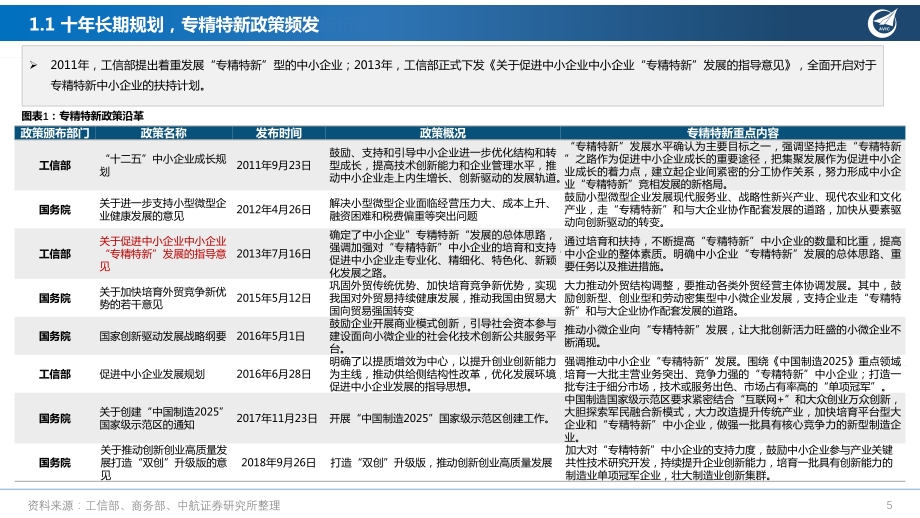
Task: Select overview text '打造"双创"升级版,推动创新创业高质量发展'
Action: point(441,463)
